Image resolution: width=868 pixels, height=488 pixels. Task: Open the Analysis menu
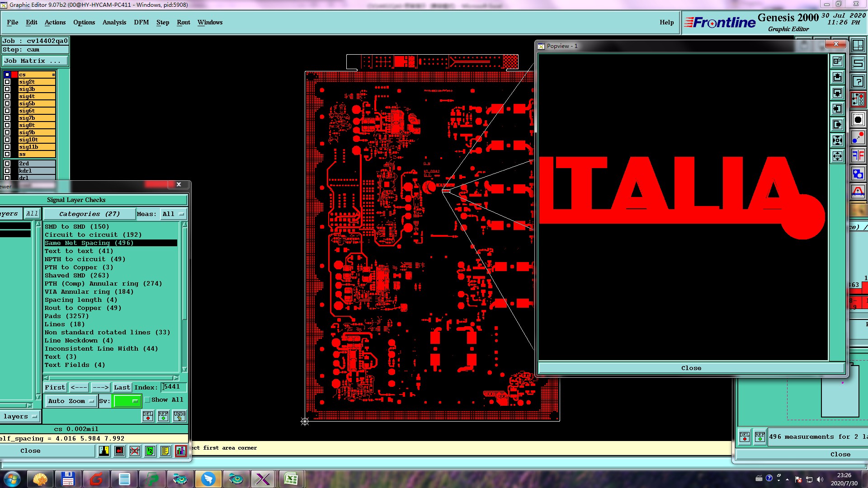114,22
